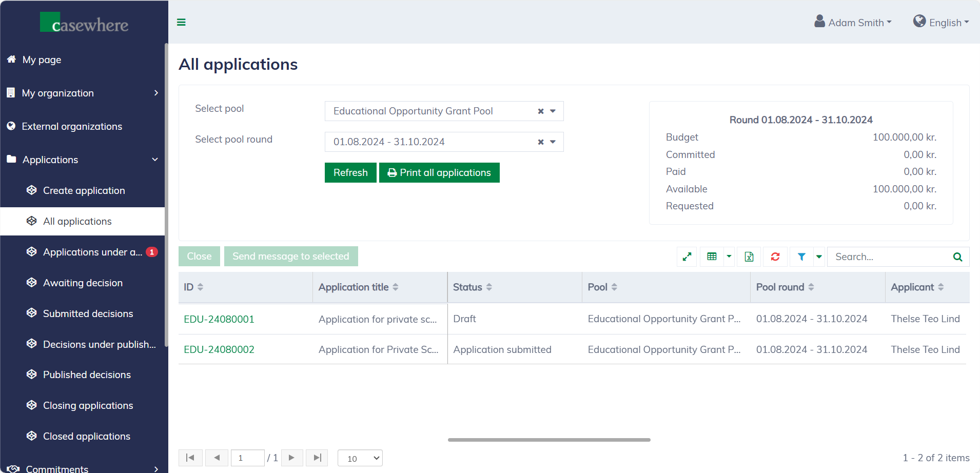This screenshot has width=980, height=473.
Task: Click the fullscreen expand arrows icon
Action: coord(687,257)
